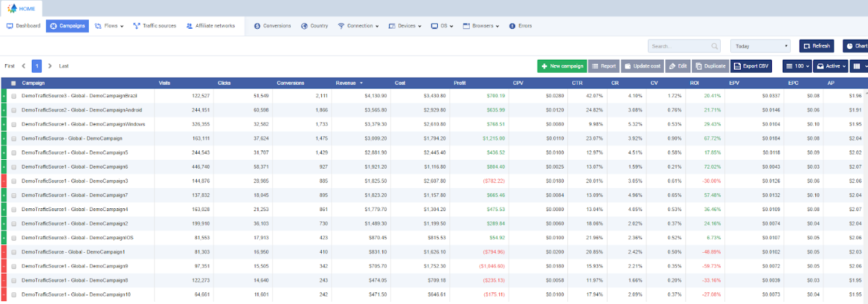Image resolution: width=868 pixels, height=304 pixels.
Task: Check the DemoTrafficSource - Global - DemoCampaign checkbox
Action: click(14, 138)
